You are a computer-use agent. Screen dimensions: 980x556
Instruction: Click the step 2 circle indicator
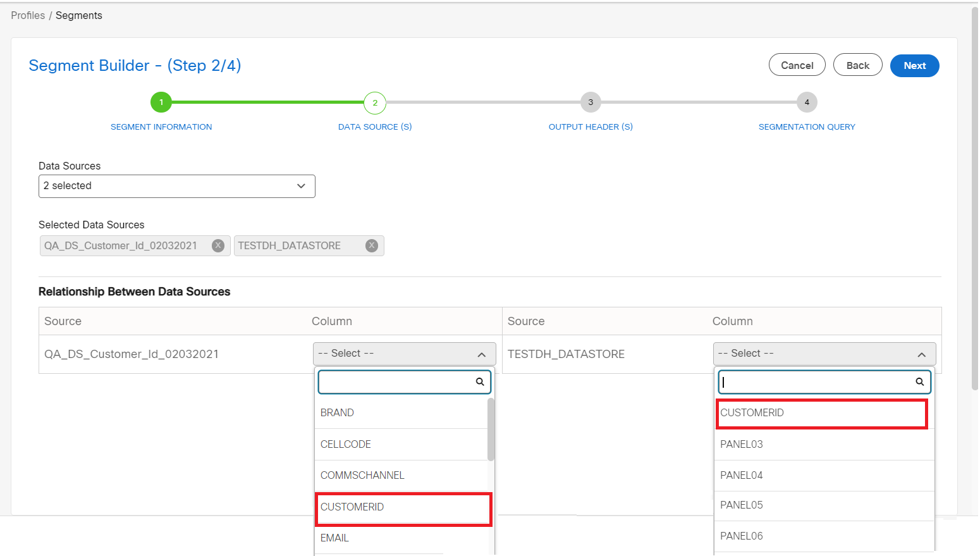click(x=375, y=102)
